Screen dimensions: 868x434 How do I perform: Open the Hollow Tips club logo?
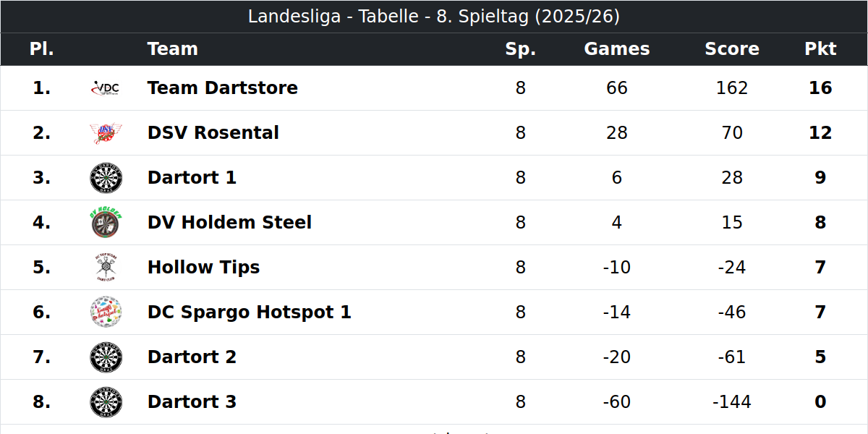(106, 268)
